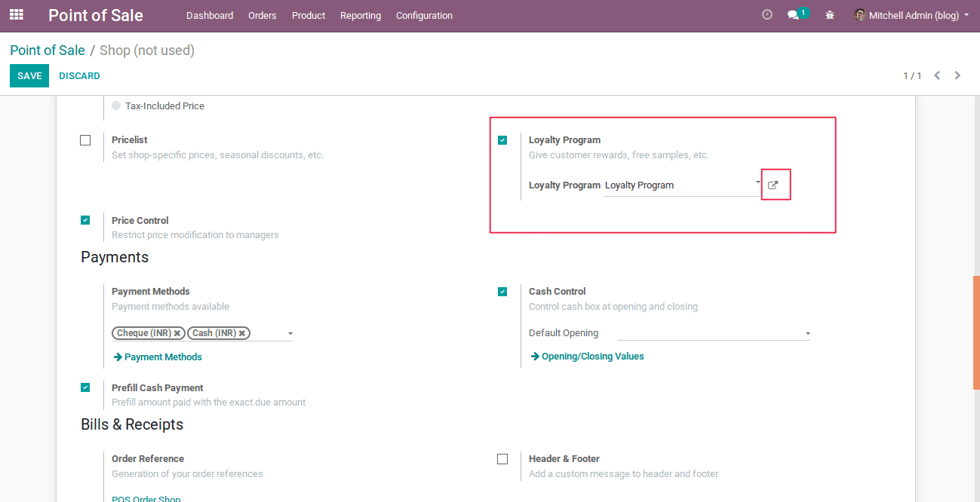
Task: Enable the Pricelist checkbox
Action: 85,140
